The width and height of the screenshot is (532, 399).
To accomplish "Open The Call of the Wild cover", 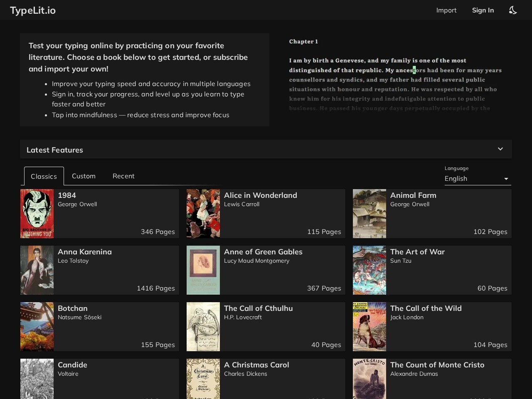I will 369,327.
